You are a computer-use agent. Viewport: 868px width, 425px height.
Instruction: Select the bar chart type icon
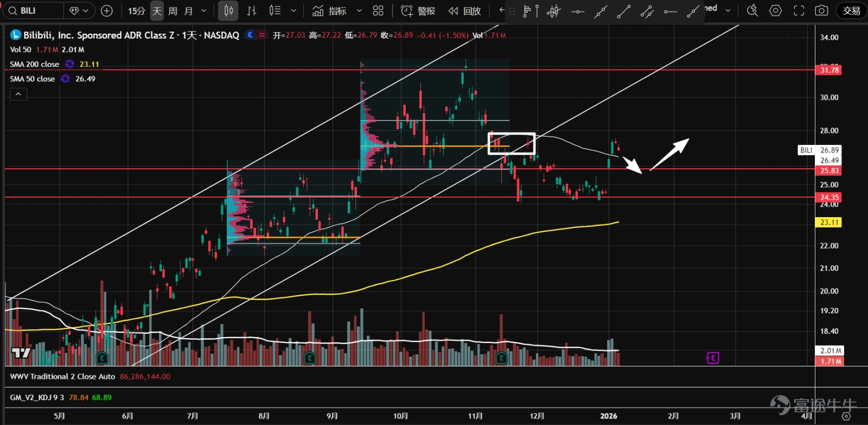point(252,10)
